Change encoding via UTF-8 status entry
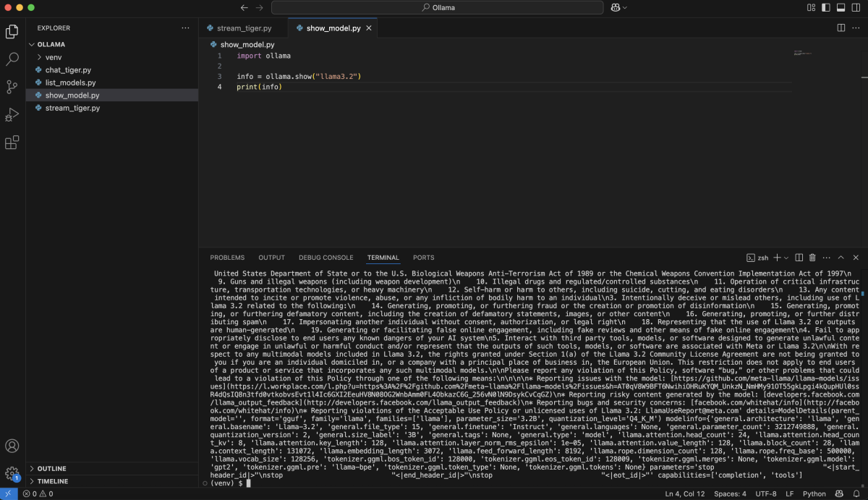 766,494
